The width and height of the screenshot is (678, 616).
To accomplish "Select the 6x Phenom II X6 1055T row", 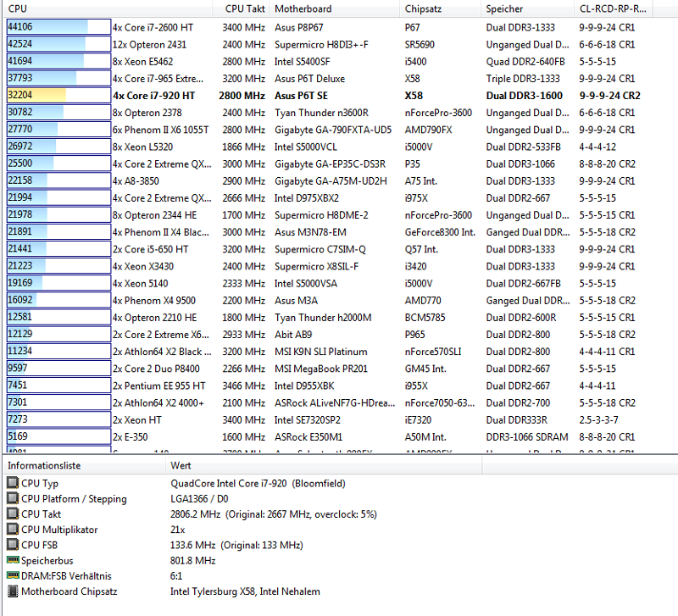I will pyautogui.click(x=329, y=130).
